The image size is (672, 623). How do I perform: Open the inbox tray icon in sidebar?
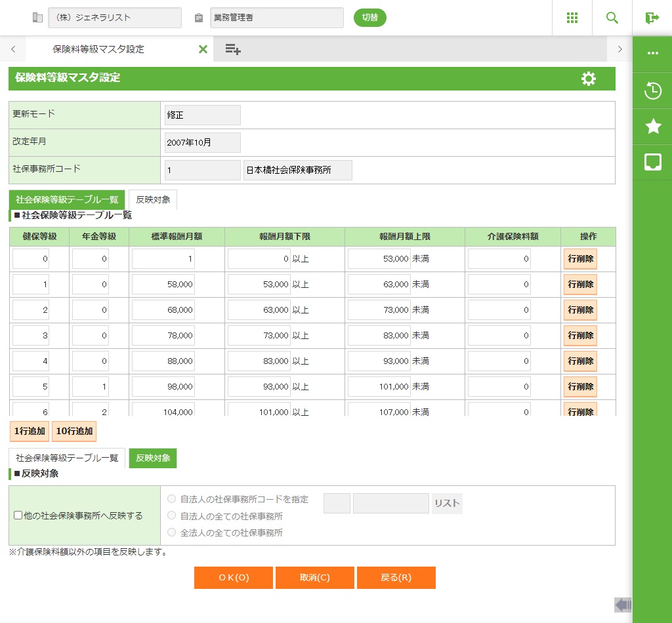click(x=652, y=162)
